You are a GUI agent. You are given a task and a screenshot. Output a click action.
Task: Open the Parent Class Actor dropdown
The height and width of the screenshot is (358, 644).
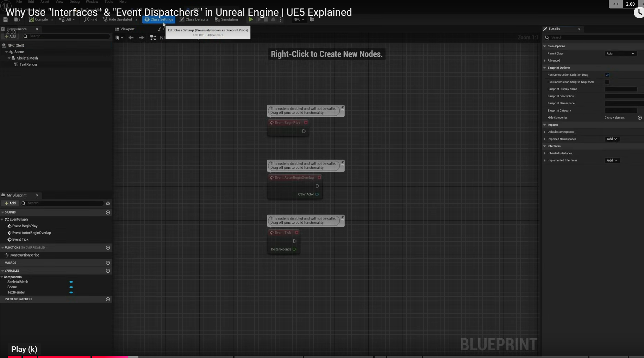[620, 54]
